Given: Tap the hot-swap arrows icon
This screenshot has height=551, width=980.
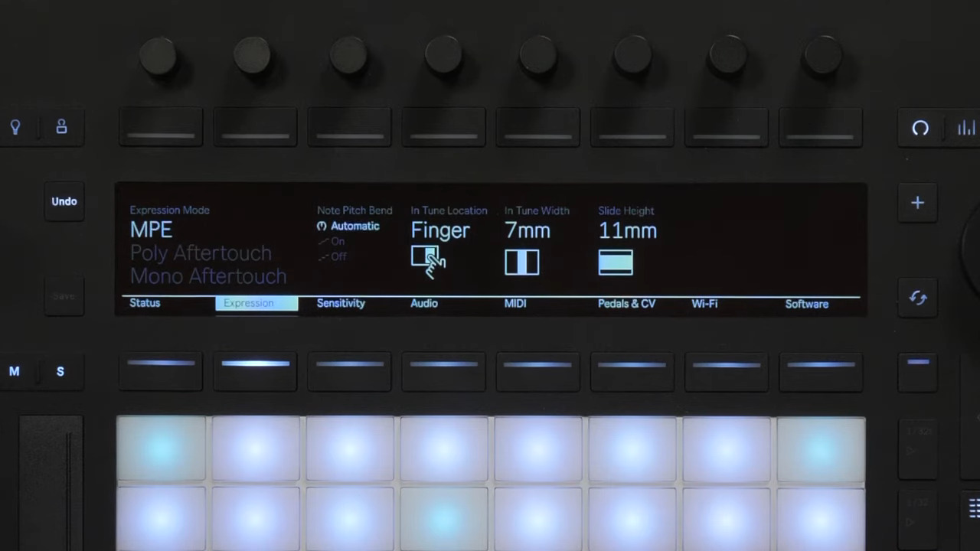Looking at the screenshot, I should click(918, 298).
